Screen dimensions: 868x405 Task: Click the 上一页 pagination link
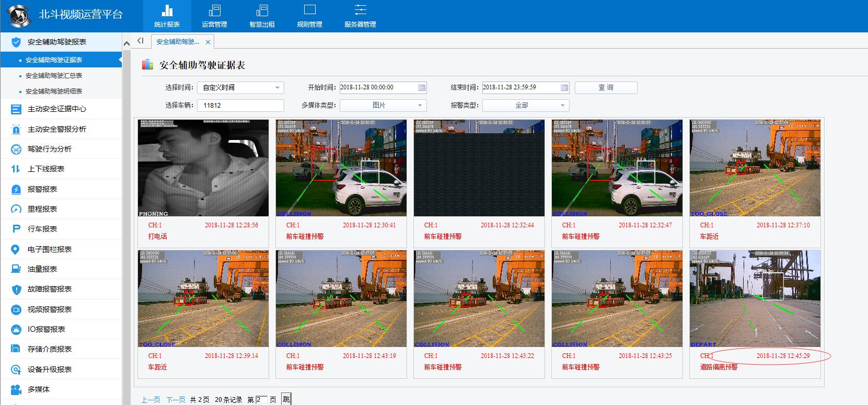[151, 400]
